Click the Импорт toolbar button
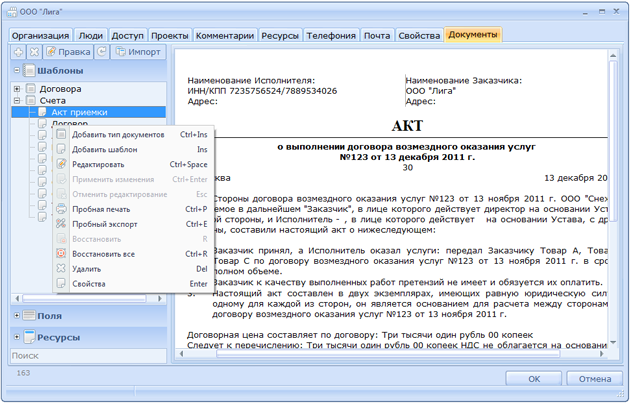This screenshot has height=403, width=630. [x=138, y=52]
